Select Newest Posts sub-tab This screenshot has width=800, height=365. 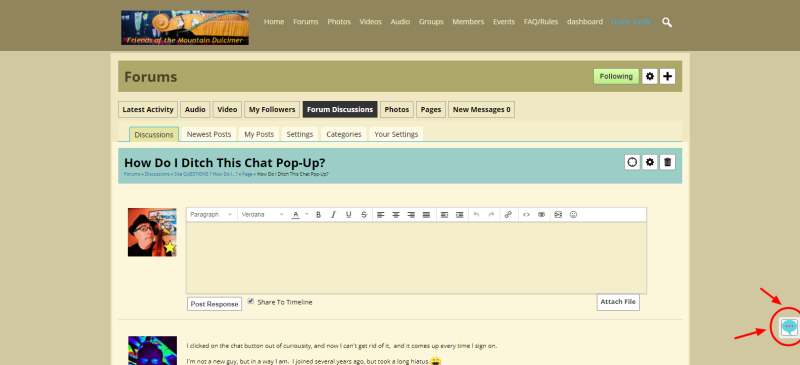[x=209, y=134]
